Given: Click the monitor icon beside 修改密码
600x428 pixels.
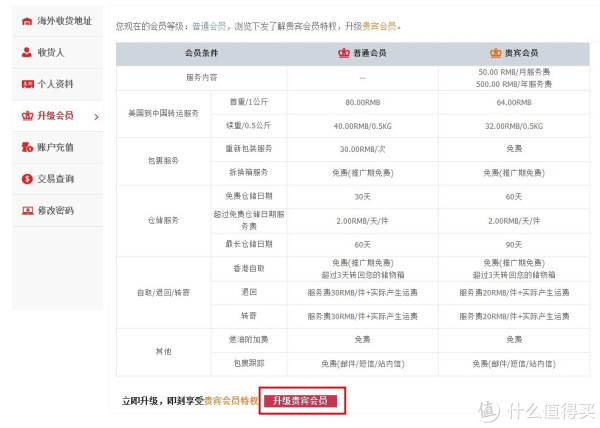Looking at the screenshot, I should pos(28,210).
